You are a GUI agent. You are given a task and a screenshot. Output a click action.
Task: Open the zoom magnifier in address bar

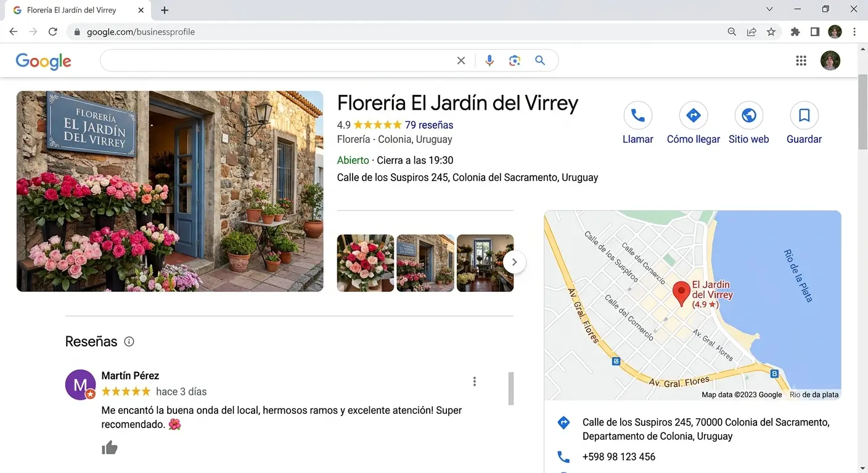[732, 32]
